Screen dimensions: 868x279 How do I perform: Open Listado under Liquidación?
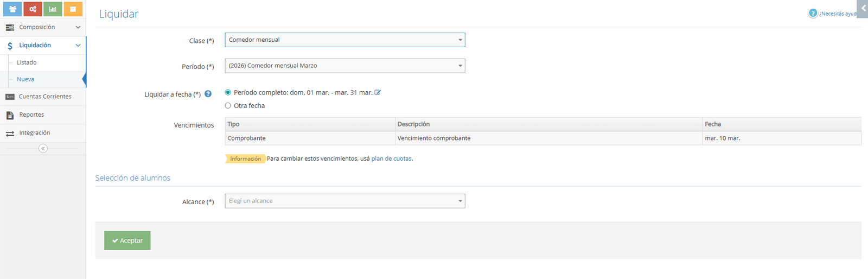27,62
